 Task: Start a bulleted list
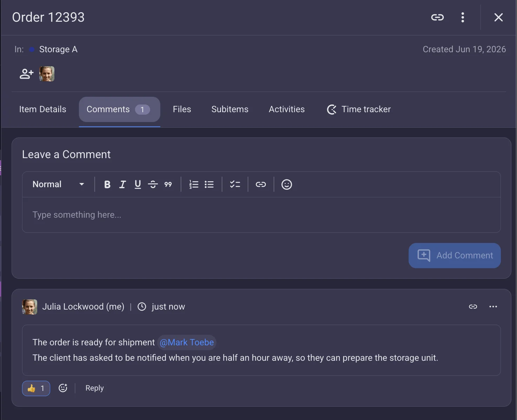(209, 184)
